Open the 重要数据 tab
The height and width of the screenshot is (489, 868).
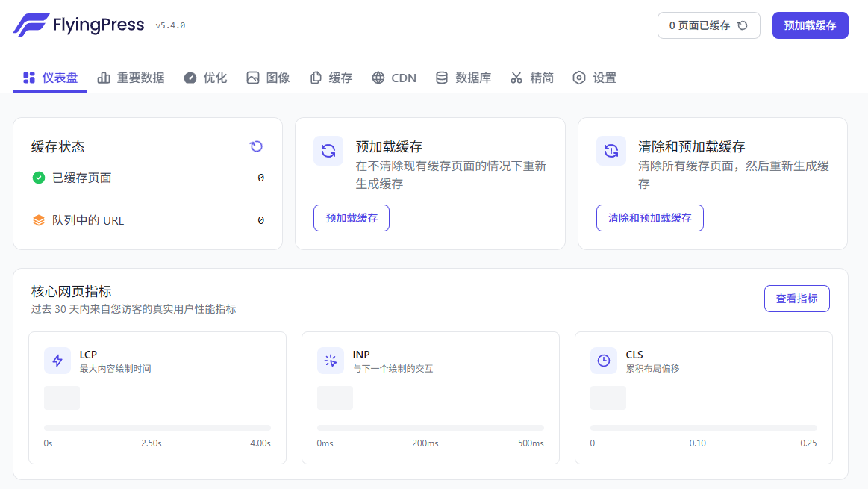click(131, 78)
